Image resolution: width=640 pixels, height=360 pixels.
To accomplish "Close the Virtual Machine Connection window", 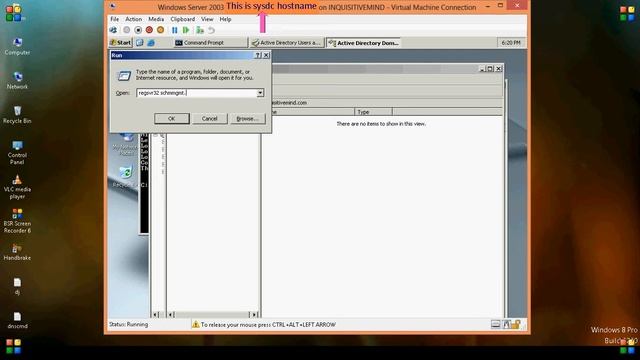I will (x=517, y=6).
